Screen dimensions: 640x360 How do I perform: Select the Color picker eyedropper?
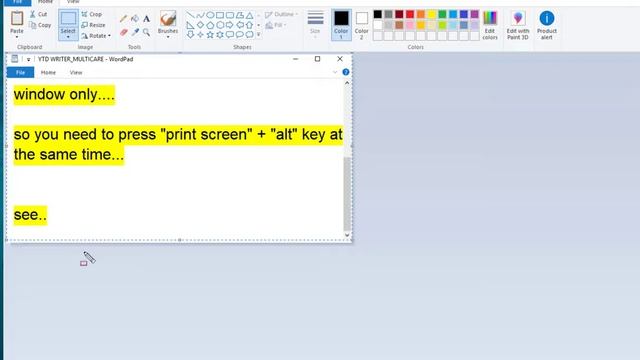[135, 32]
